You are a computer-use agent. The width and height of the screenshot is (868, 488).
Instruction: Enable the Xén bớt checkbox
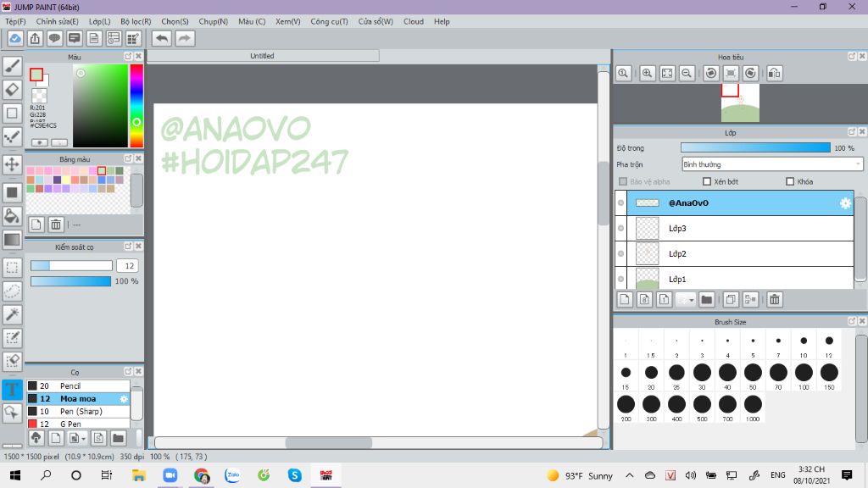coord(706,181)
